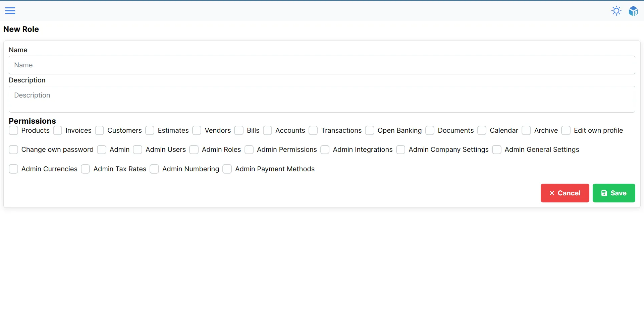Tick the Customers permission checkbox

pyautogui.click(x=100, y=130)
